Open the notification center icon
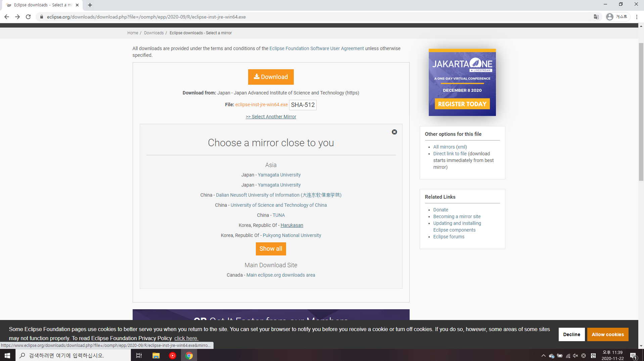Screen dimensions: 644x361 click(x=634, y=356)
